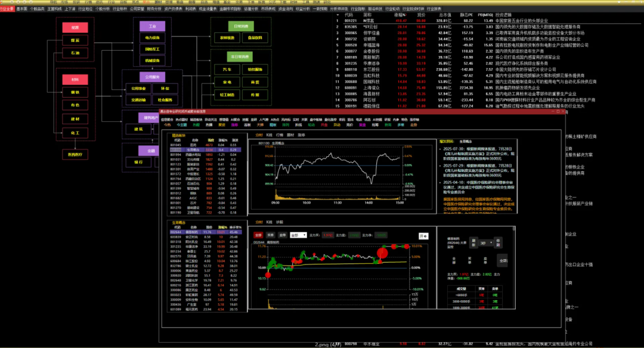This screenshot has width=644, height=348.
Task: Open the K线 tab above the upper chart
Action: point(269,135)
